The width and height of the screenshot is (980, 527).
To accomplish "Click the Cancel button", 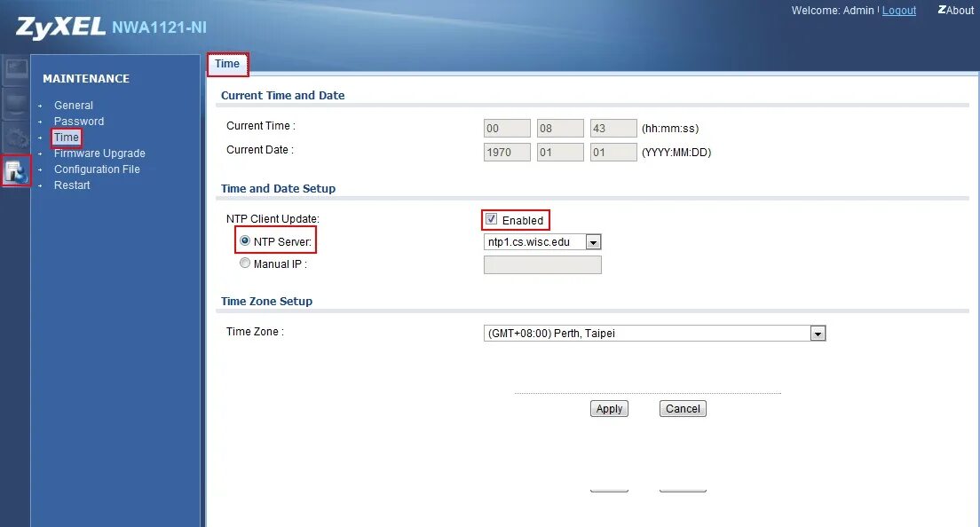I will coord(683,408).
